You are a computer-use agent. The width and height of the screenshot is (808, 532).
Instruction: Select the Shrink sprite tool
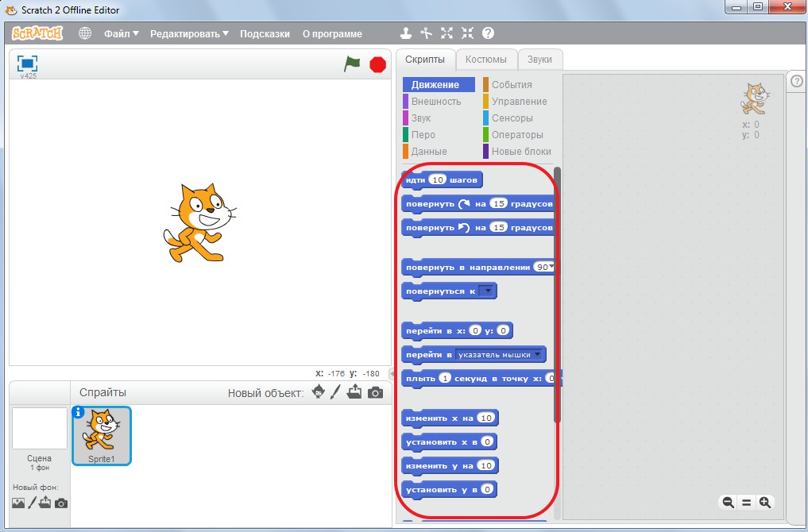click(467, 33)
